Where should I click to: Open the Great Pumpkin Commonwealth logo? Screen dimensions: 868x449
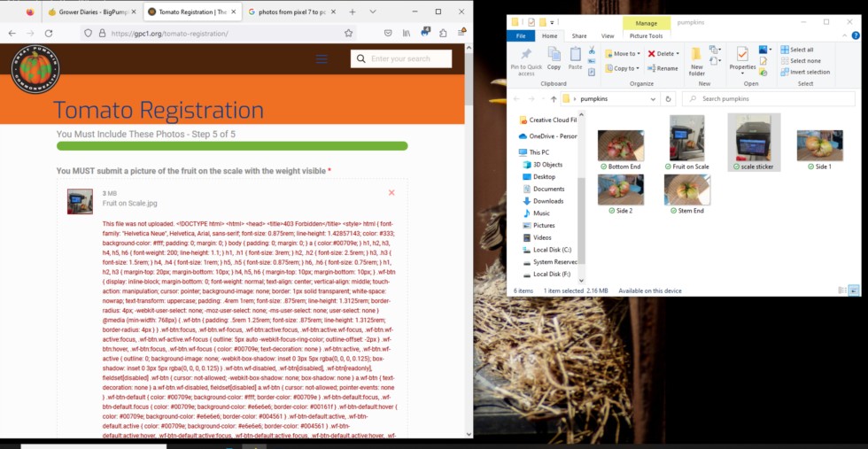click(x=35, y=71)
